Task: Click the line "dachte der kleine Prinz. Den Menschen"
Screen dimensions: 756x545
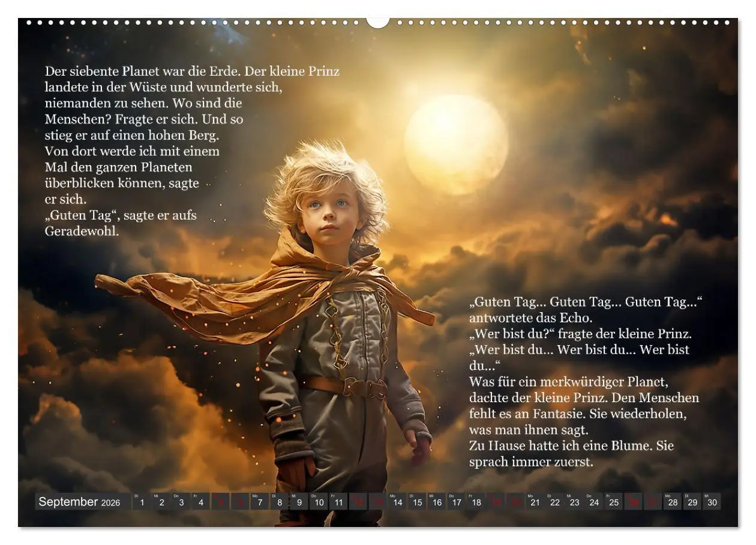Action: pyautogui.click(x=584, y=398)
